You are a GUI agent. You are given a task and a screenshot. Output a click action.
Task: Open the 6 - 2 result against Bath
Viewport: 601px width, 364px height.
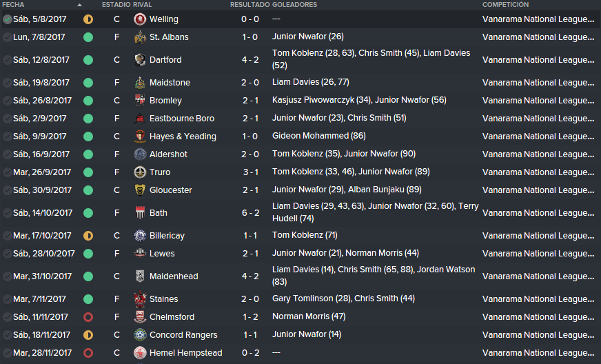250,213
